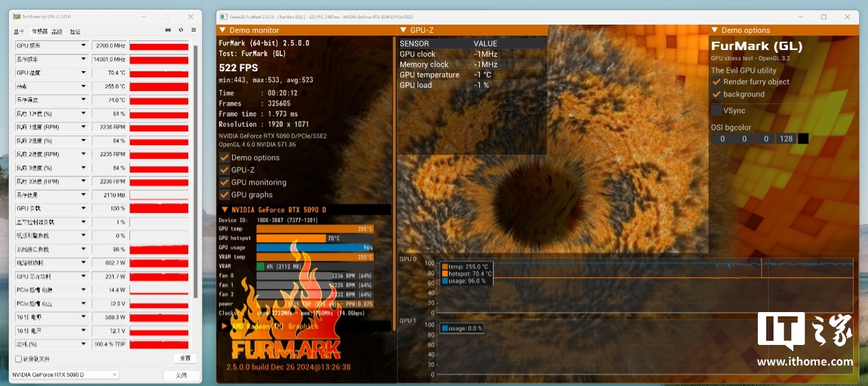Image resolution: width=868 pixels, height=386 pixels.
Task: Collapse the Demo monitor panel triangle
Action: (x=222, y=30)
